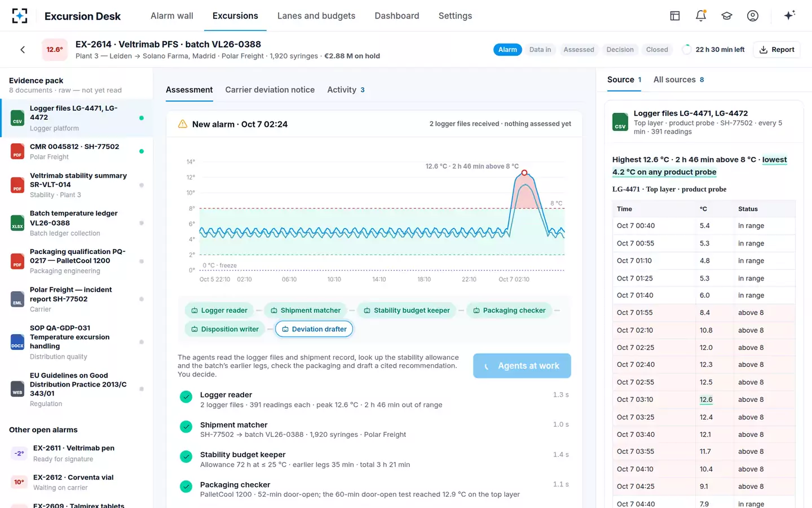Open Veltrimab stability summary SR-VLT-014 document
Viewport: 812px width, 508px height.
pyautogui.click(x=77, y=185)
